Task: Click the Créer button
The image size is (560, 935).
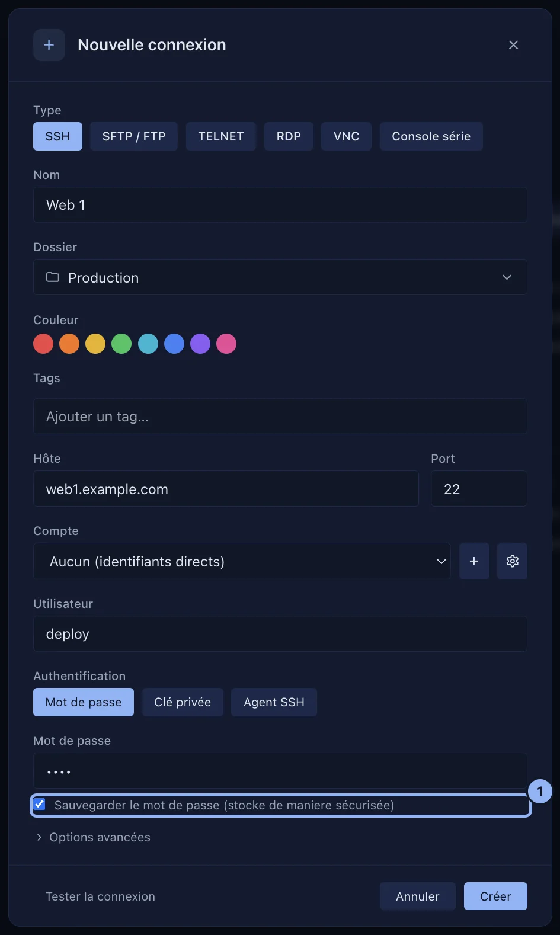Action: tap(495, 896)
